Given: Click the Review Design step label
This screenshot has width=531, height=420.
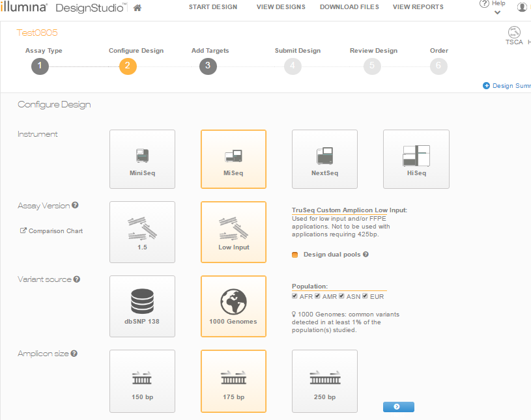Looking at the screenshot, I should 373,50.
